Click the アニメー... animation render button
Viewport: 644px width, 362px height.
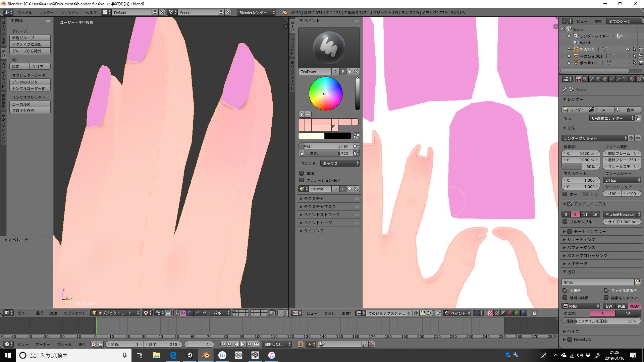(x=601, y=110)
